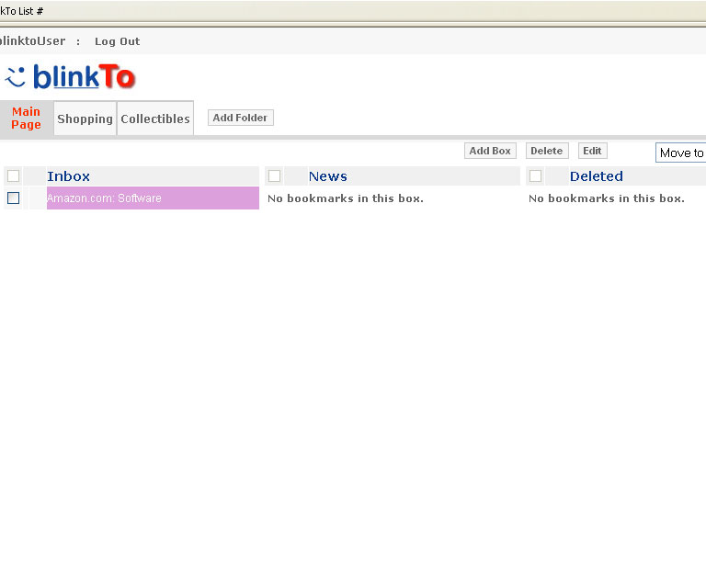Check the Deleted box checkbox
706x588 pixels.
536,176
